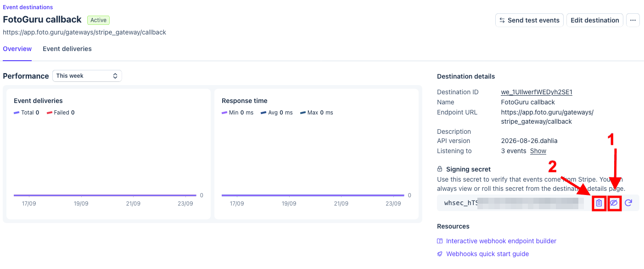The height and width of the screenshot is (269, 644).
Task: Click the callback URL under the page heading
Action: pyautogui.click(x=84, y=33)
